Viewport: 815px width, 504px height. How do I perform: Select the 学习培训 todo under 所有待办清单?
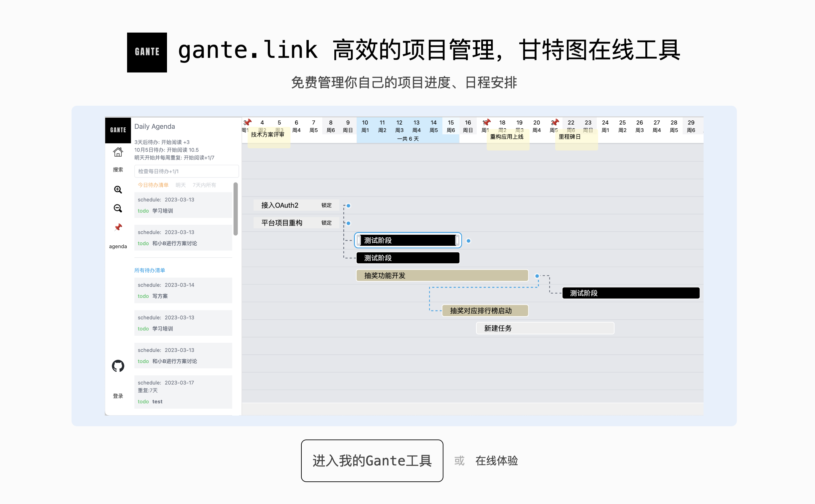click(183, 323)
